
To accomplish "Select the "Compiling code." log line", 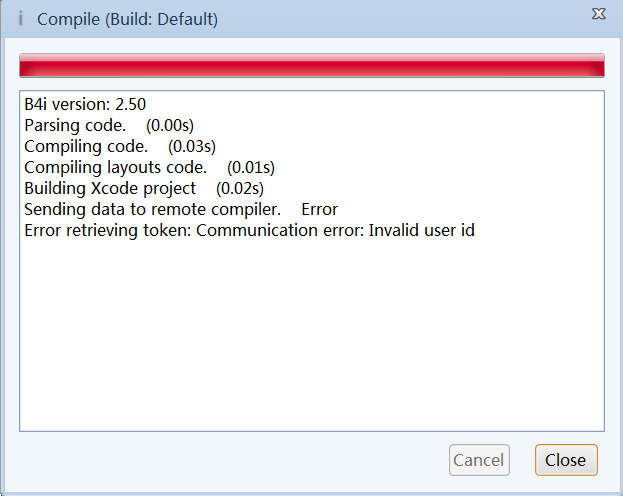I will [85, 146].
